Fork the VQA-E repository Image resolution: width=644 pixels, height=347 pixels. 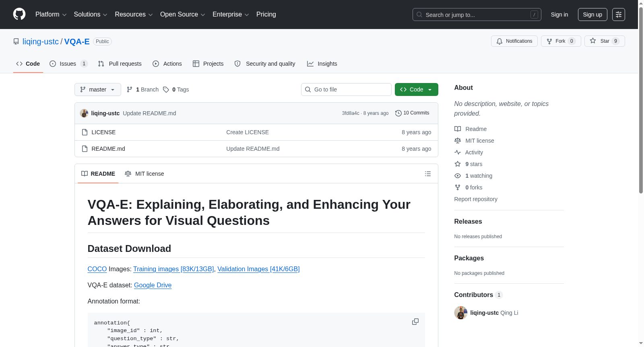pyautogui.click(x=561, y=41)
